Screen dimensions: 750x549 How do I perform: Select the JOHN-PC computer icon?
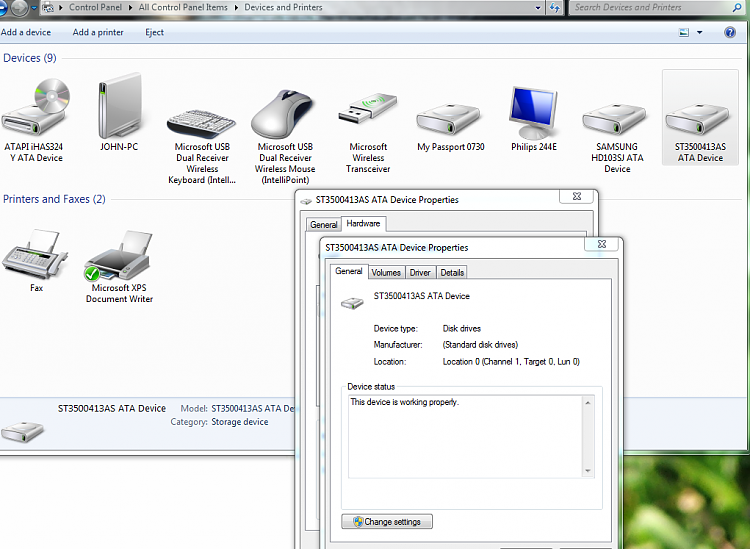point(119,106)
